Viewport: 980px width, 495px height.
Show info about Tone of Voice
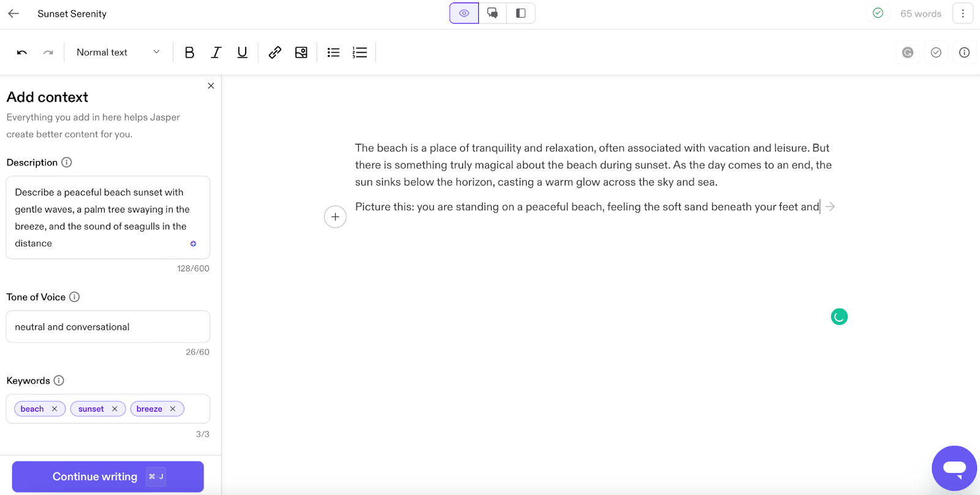pos(74,297)
